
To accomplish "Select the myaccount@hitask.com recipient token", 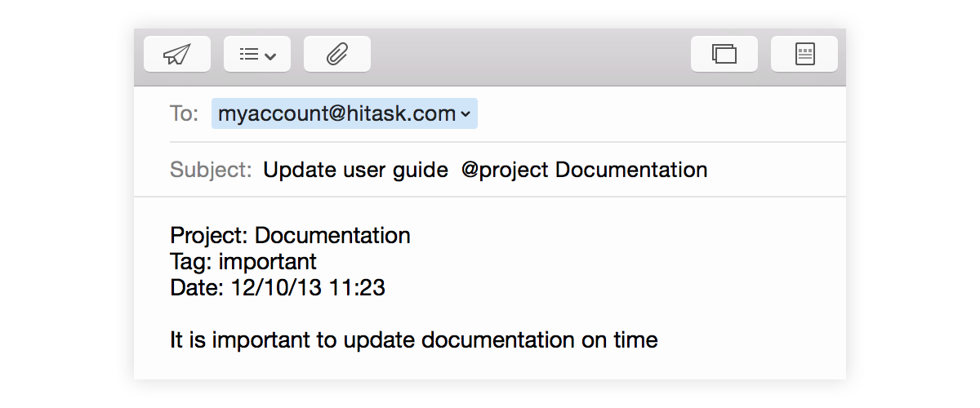I will (336, 114).
